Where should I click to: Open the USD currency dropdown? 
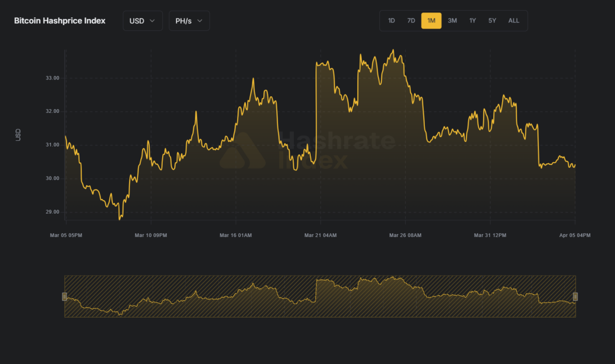143,21
